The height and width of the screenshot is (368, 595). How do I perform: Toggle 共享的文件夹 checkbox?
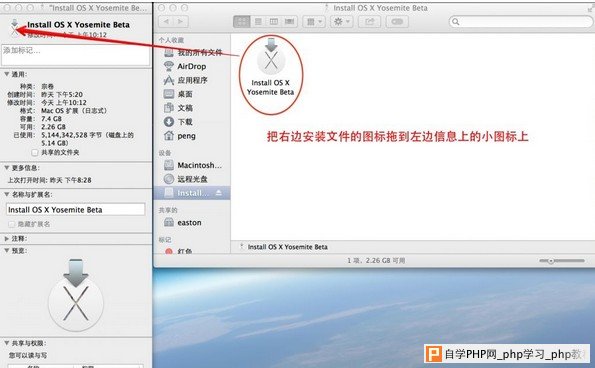35,153
